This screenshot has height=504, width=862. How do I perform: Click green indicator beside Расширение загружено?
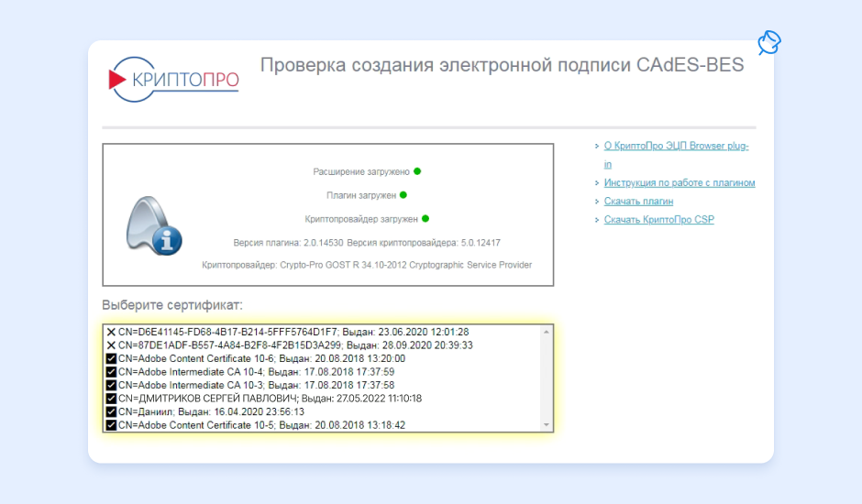(x=417, y=171)
